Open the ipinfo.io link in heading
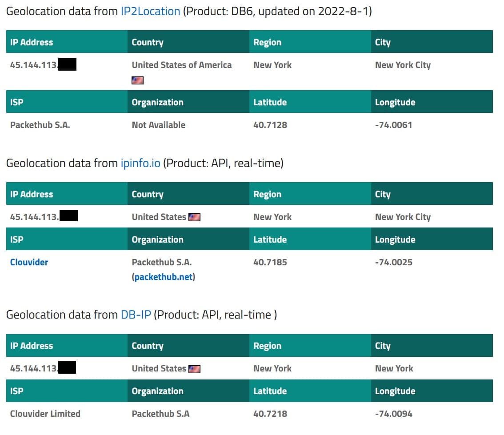 pyautogui.click(x=140, y=163)
